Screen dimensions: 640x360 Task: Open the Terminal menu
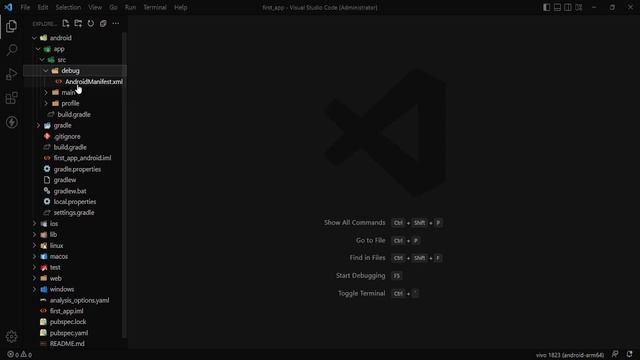[x=155, y=7]
